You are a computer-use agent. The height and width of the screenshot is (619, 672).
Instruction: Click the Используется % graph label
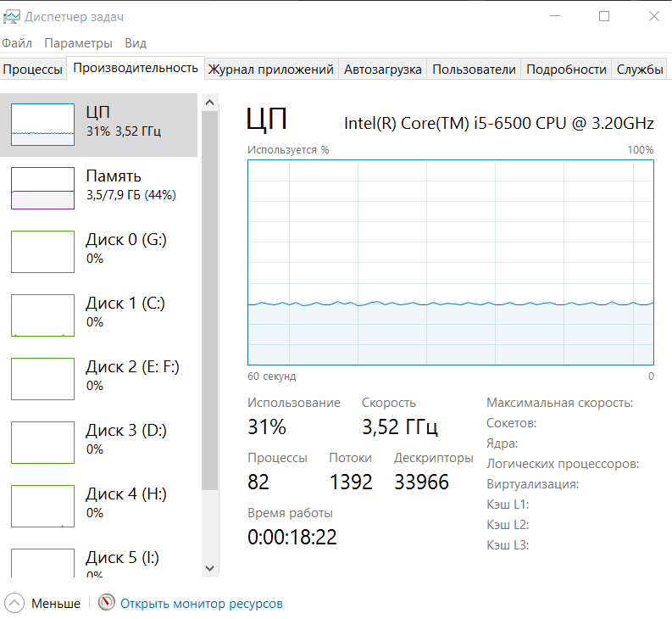(288, 150)
